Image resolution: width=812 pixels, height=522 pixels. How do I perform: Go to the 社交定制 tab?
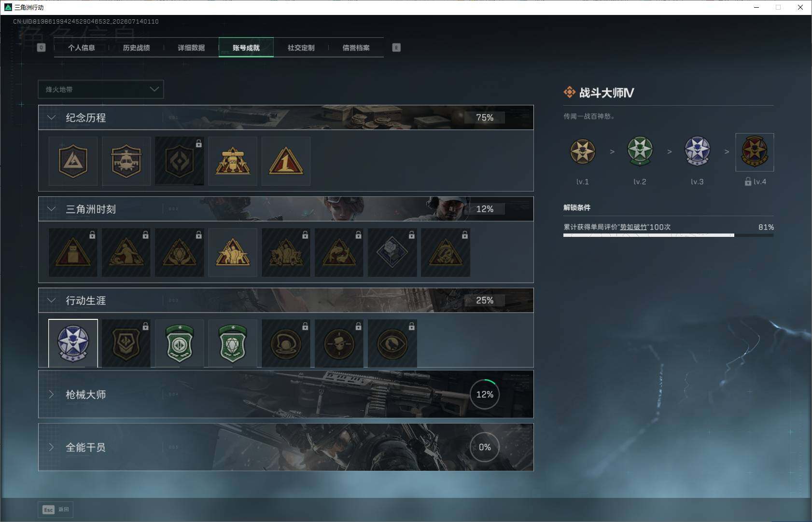coord(301,48)
